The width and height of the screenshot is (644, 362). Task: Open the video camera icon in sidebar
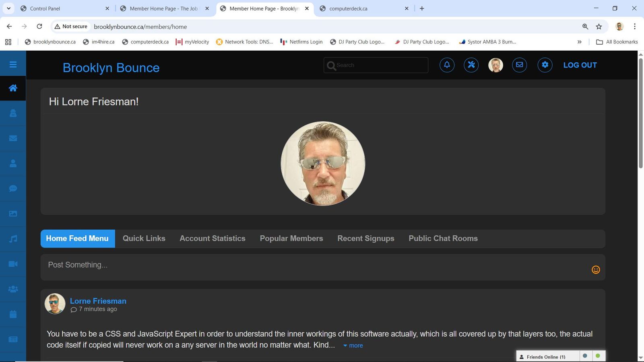click(13, 264)
